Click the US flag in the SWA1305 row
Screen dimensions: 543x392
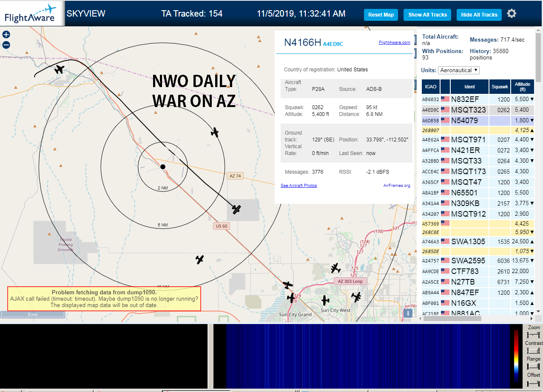tap(445, 241)
